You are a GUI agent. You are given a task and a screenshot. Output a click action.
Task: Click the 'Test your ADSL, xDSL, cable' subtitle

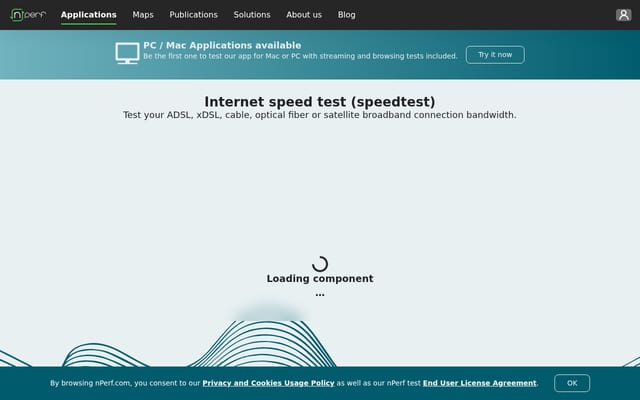click(320, 115)
